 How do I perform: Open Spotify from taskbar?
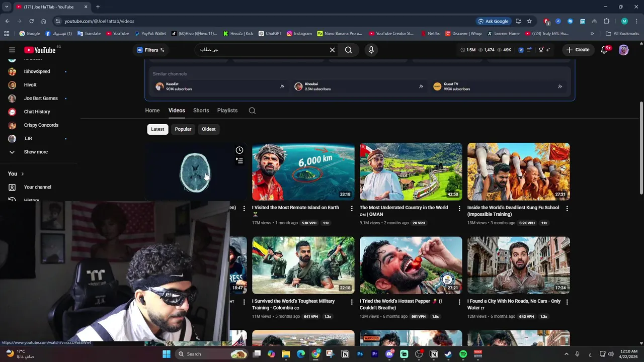tap(463, 354)
